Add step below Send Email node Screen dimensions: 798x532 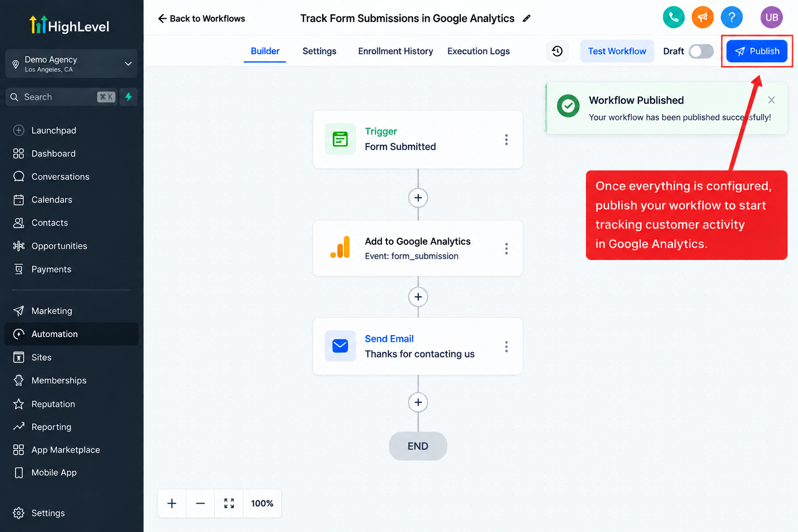[418, 402]
